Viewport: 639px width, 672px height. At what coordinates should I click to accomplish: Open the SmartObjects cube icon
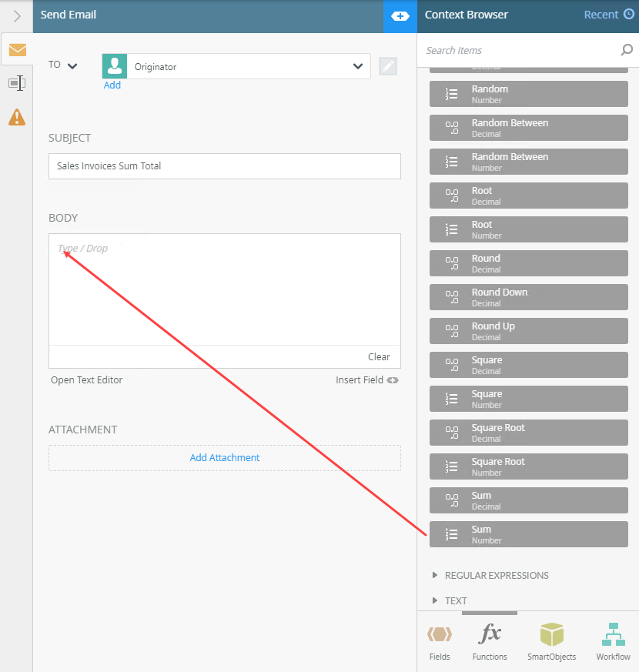tap(551, 634)
